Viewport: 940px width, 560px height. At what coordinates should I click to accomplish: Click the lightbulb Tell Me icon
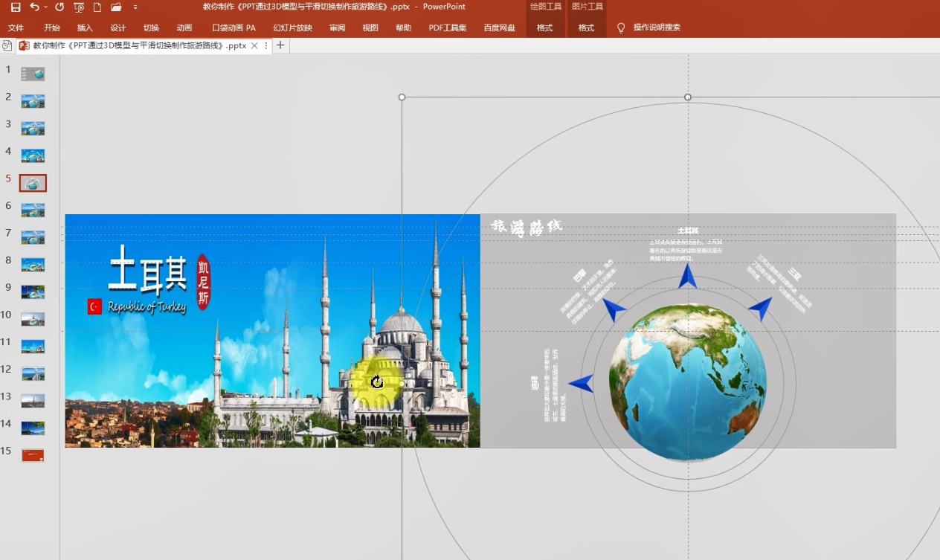point(622,28)
